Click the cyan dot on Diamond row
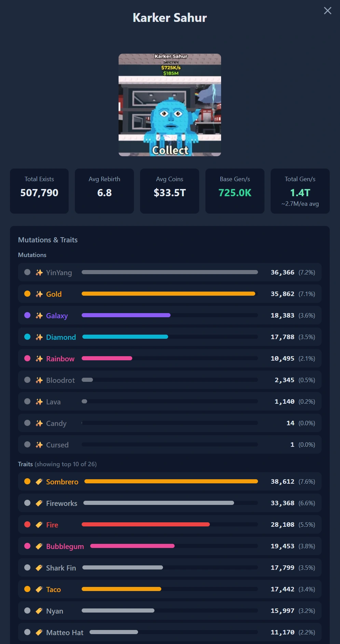Screen dimensions: 340x644 (x=27, y=337)
